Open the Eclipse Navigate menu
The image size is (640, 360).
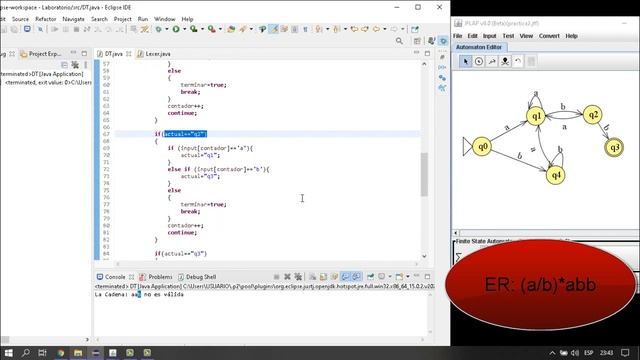73,19
